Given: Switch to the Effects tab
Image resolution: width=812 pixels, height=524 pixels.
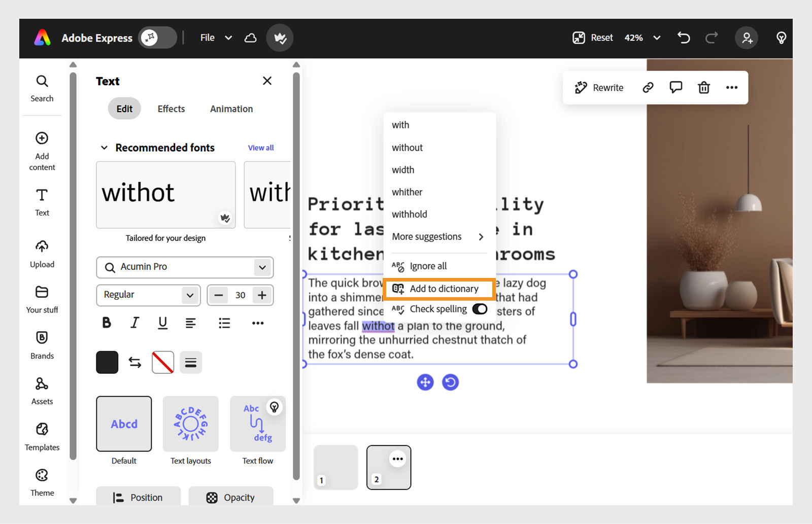Looking at the screenshot, I should coord(171,109).
